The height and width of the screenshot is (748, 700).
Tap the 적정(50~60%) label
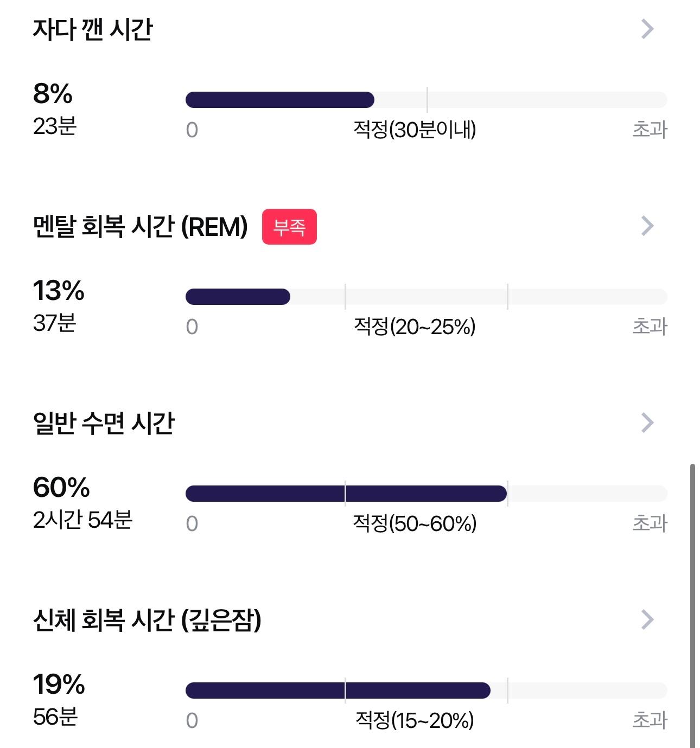(x=415, y=523)
